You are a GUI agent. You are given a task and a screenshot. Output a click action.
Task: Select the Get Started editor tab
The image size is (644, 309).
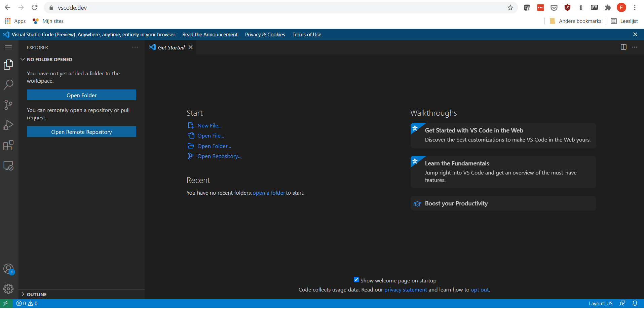pos(171,47)
